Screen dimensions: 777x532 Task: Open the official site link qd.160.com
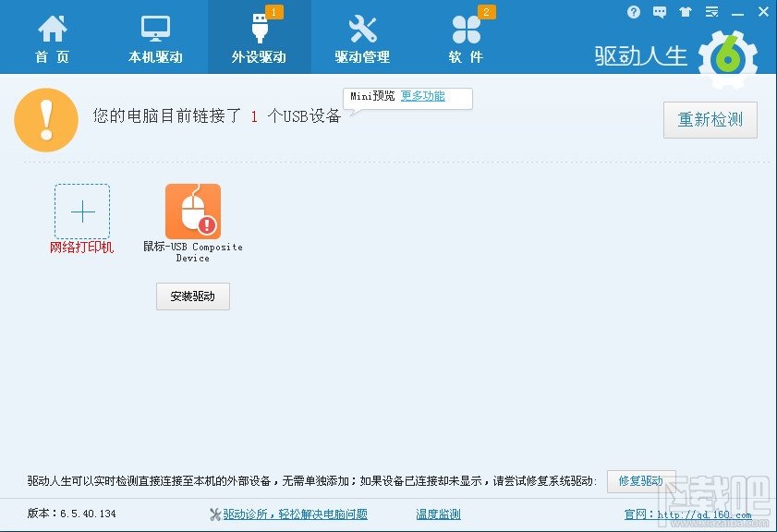(688, 514)
